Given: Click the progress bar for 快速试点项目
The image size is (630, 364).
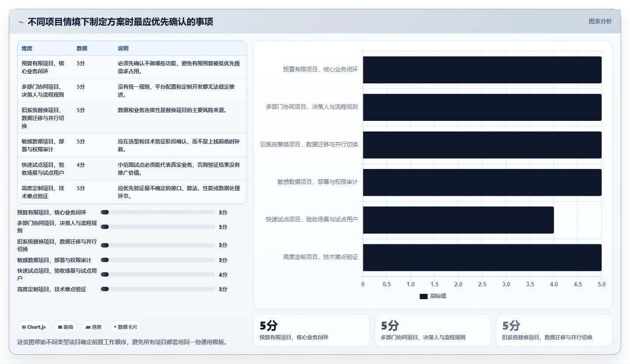Looking at the screenshot, I should 158,274.
